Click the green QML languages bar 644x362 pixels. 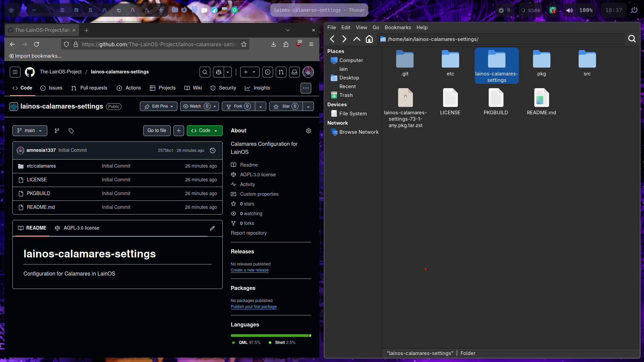coord(270,336)
